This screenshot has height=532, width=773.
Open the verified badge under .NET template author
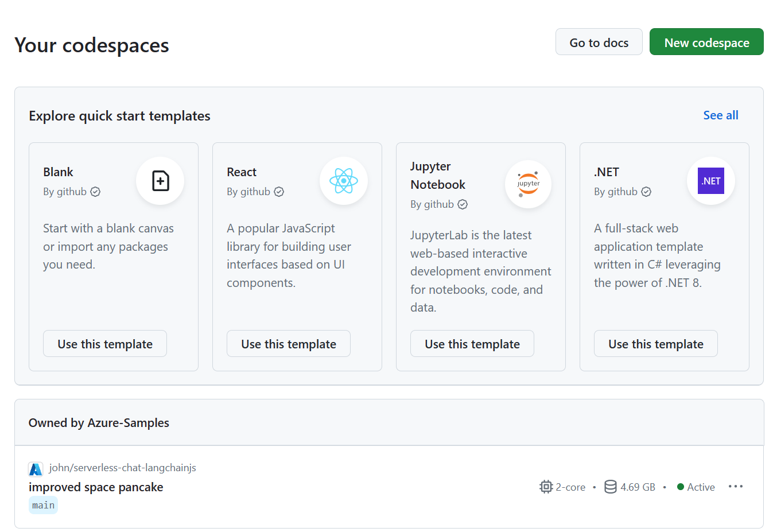(x=646, y=192)
